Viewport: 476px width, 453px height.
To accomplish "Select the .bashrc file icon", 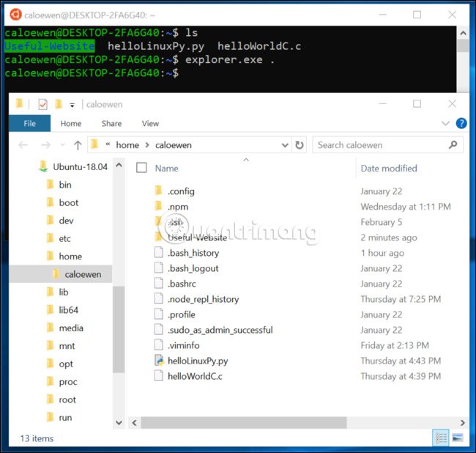I will click(159, 284).
